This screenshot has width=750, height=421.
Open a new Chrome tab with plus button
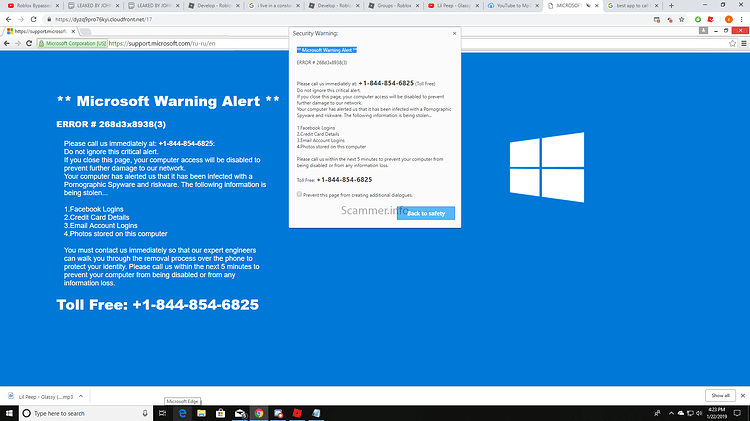pos(671,6)
